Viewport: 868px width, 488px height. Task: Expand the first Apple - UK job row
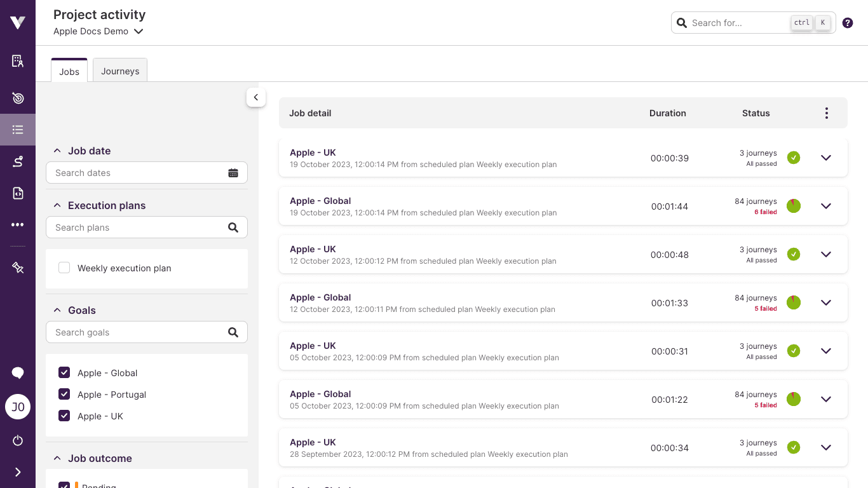coord(825,158)
